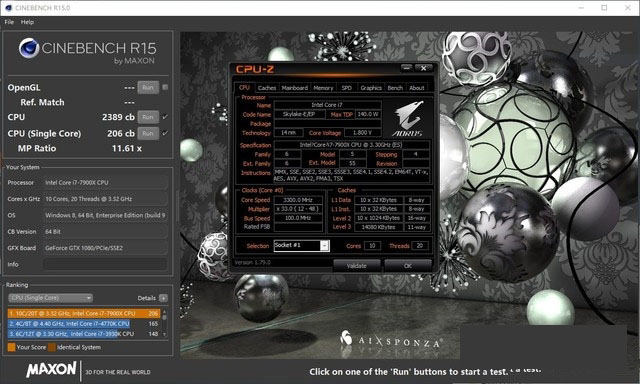Click the ranking list scrollbar
Viewport: 640px width, 384px height.
164,323
